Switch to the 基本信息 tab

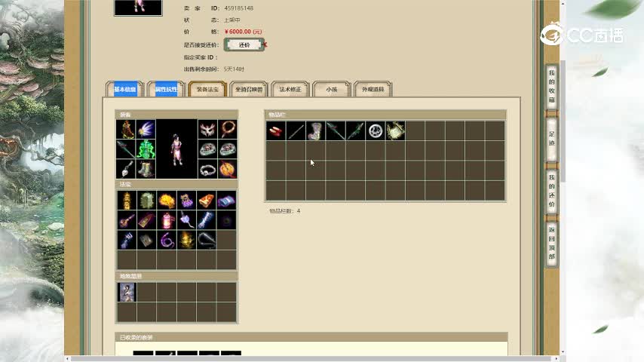[125, 89]
